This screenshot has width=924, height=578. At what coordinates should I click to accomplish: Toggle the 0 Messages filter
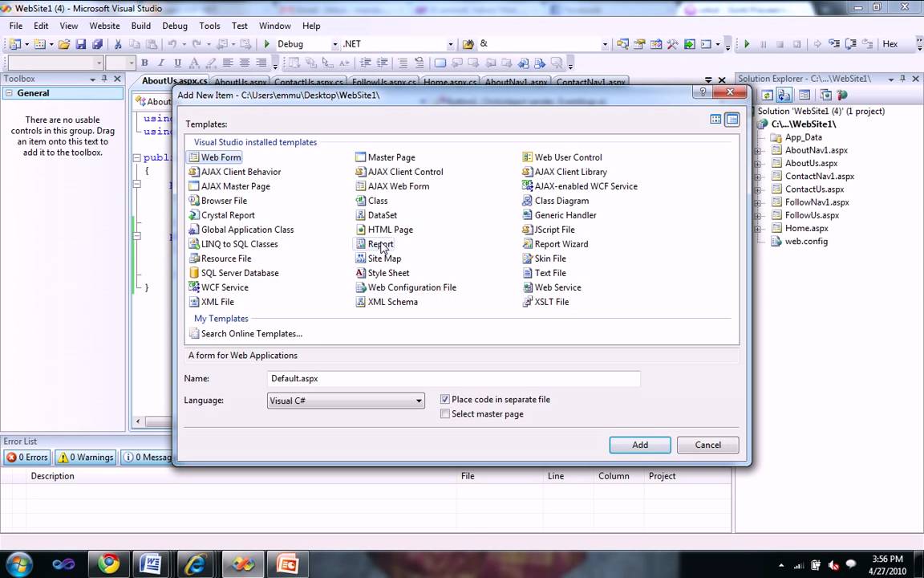click(x=148, y=457)
